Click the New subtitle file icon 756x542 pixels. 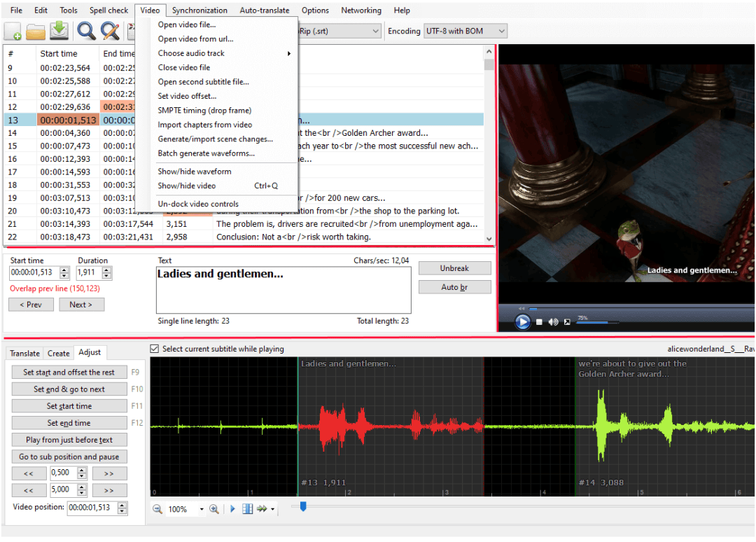click(13, 32)
